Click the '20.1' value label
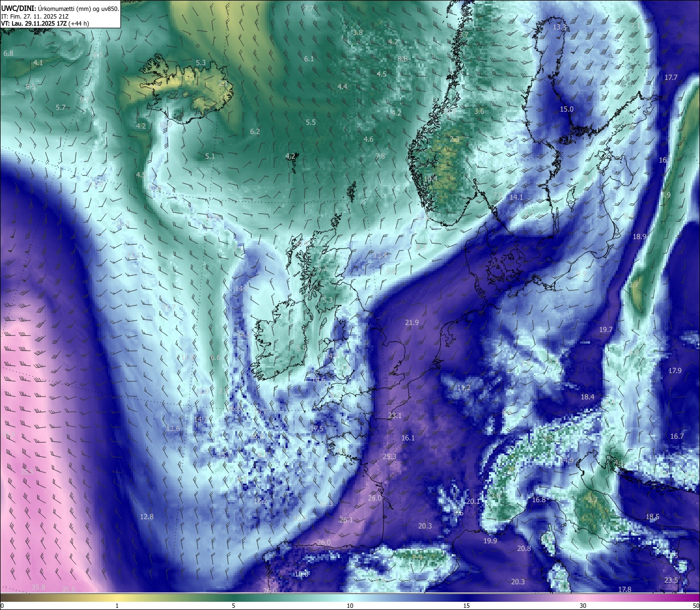This screenshot has width=700, height=610. [x=472, y=501]
